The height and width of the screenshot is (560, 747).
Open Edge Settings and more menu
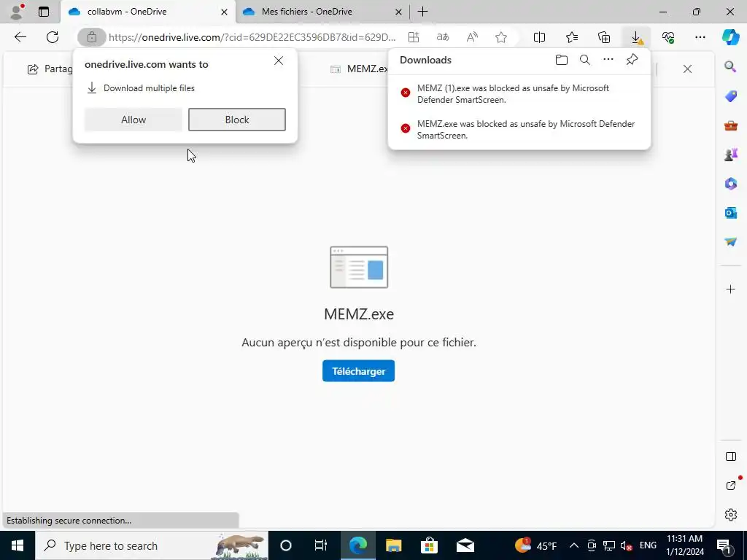pos(700,37)
